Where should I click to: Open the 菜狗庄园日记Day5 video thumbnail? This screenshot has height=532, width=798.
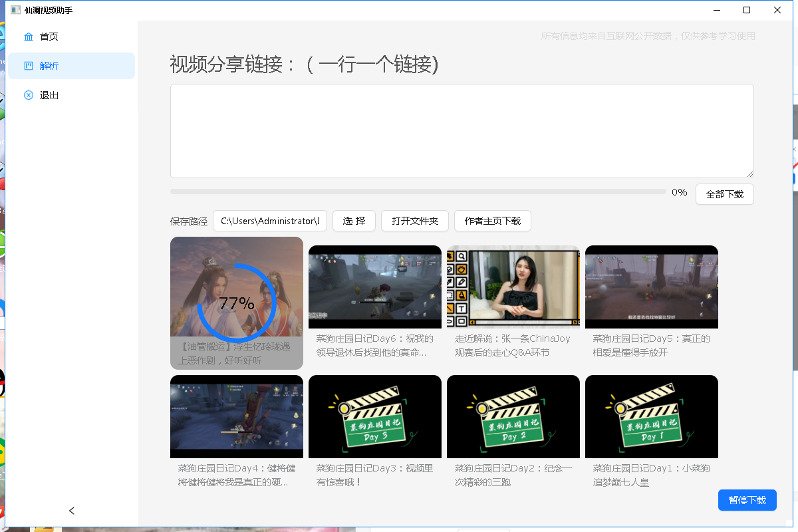(x=652, y=287)
